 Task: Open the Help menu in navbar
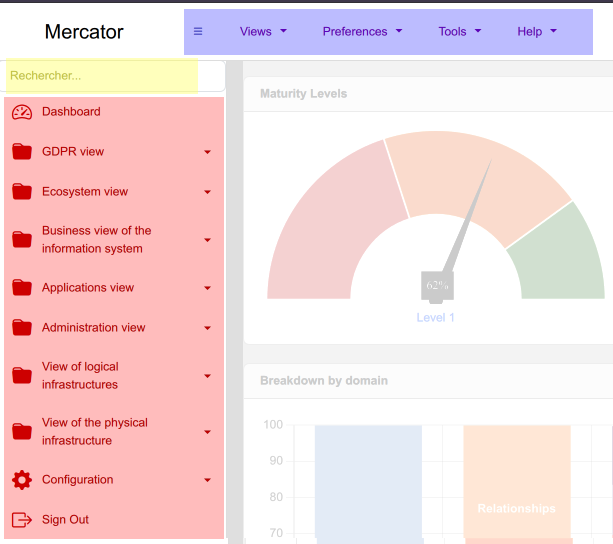pyautogui.click(x=537, y=32)
